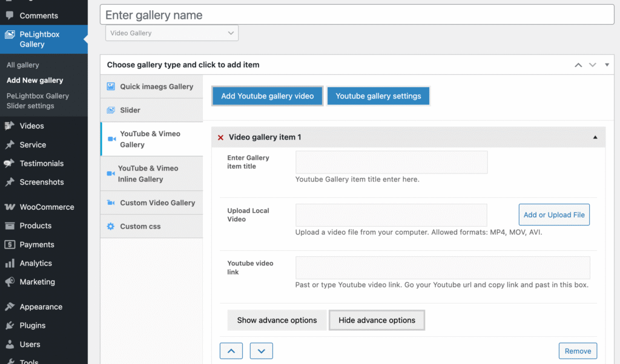620x364 pixels.
Task: Select the Testimonials sidebar icon
Action: [11, 163]
